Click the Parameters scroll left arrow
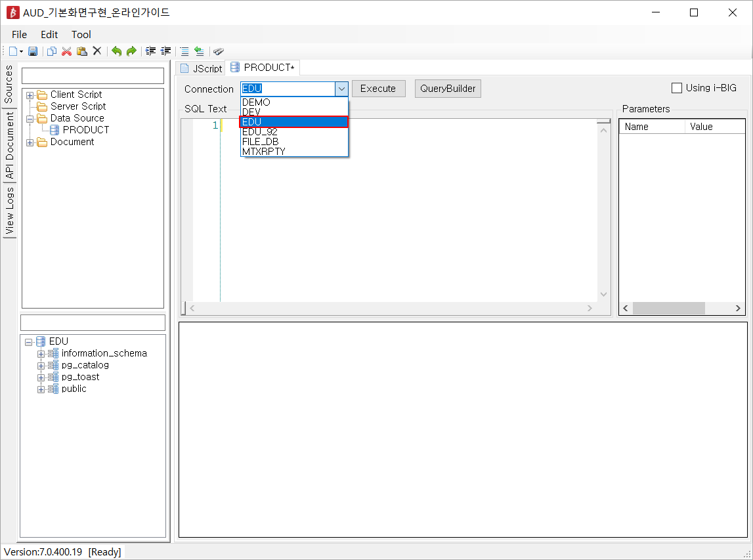Viewport: 753px width, 560px height. click(x=625, y=309)
